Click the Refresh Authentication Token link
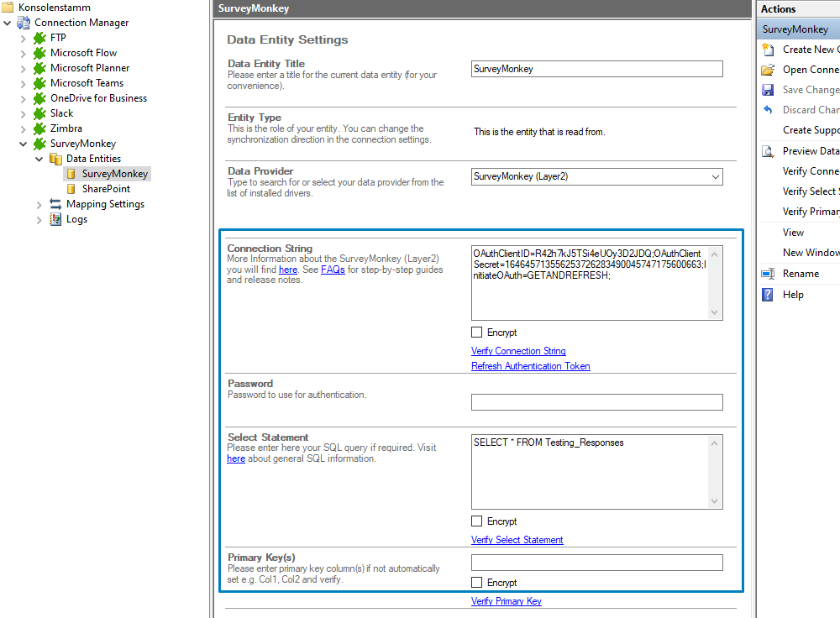Image resolution: width=840 pixels, height=618 pixels. tap(530, 366)
